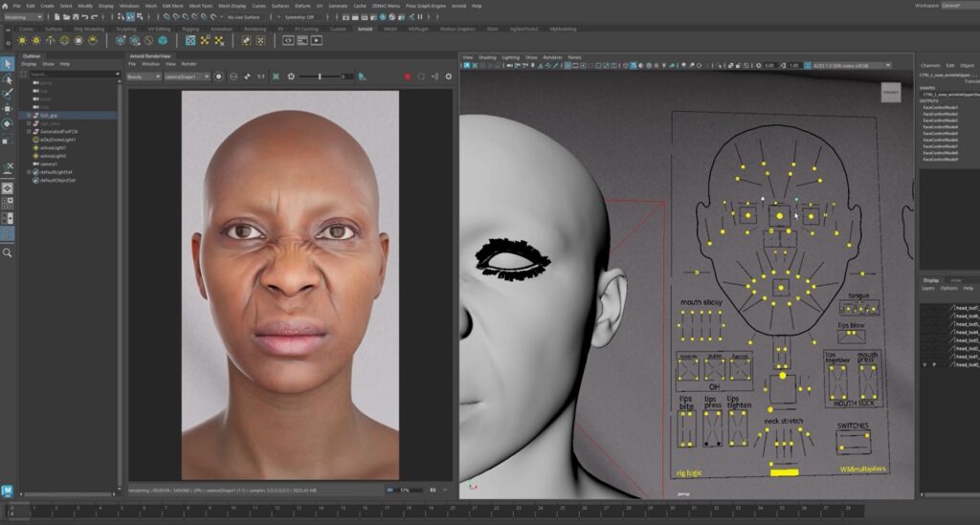Adjust the RenderView exposure slider
Screen dimensions: 980x525
pyautogui.click(x=321, y=77)
